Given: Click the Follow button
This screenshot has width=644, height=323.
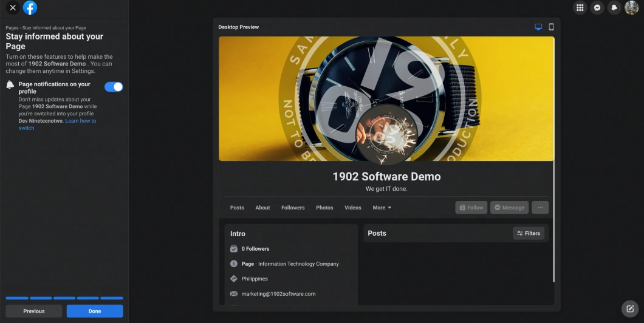Looking at the screenshot, I should point(471,208).
